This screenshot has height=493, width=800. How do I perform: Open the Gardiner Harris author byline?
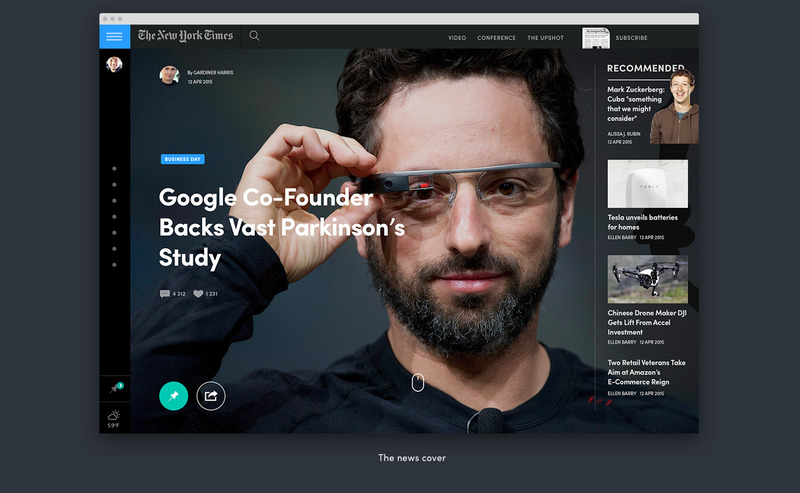210,72
